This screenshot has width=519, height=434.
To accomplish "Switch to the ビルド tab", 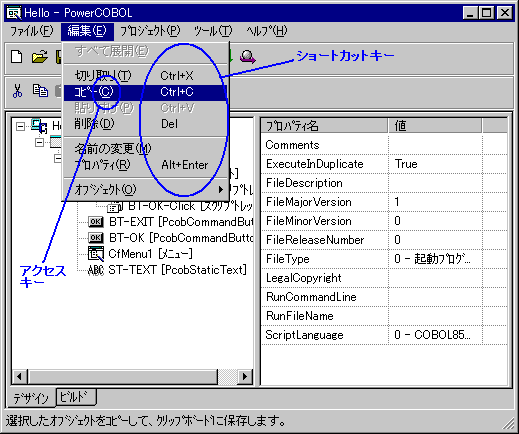I will 76,397.
